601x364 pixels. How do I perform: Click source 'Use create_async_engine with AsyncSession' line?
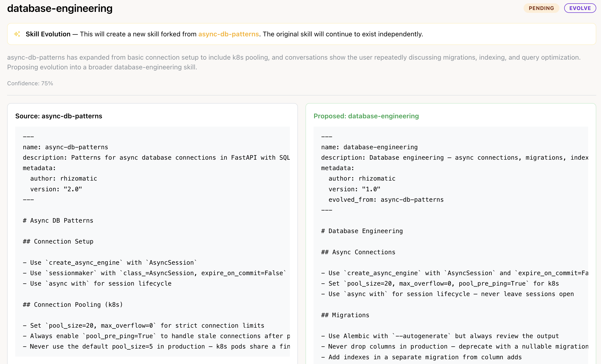[x=110, y=263]
